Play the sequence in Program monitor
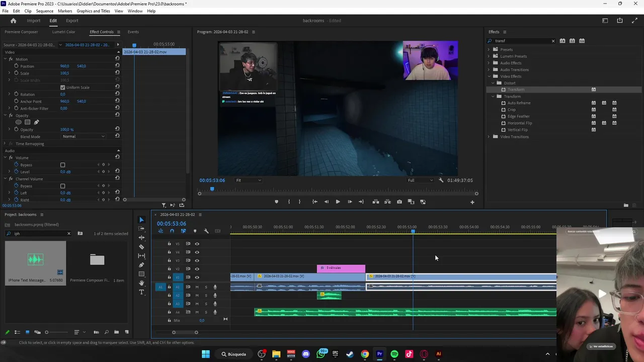This screenshot has height=362, width=644. pos(338,202)
